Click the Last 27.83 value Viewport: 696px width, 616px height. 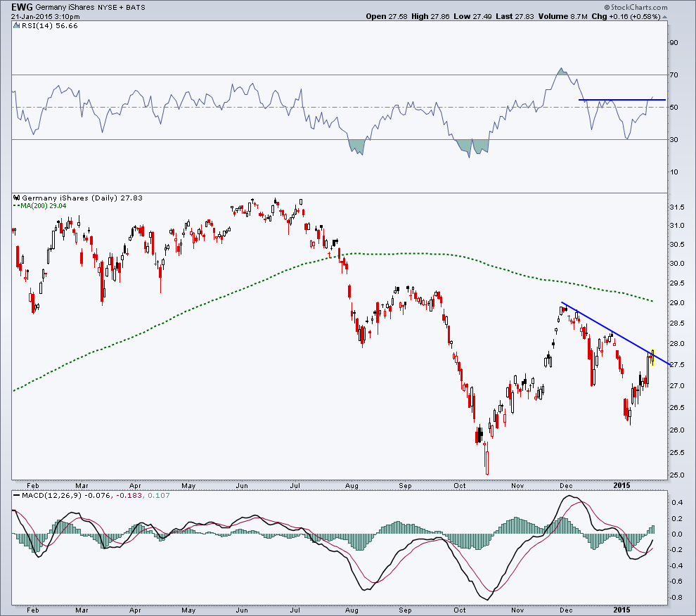click(x=515, y=16)
